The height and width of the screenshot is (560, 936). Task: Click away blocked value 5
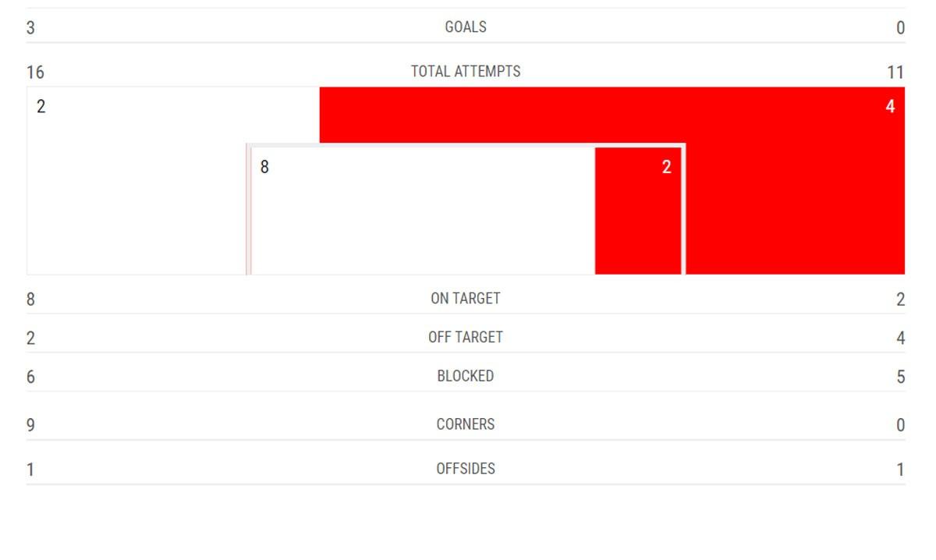tap(901, 377)
